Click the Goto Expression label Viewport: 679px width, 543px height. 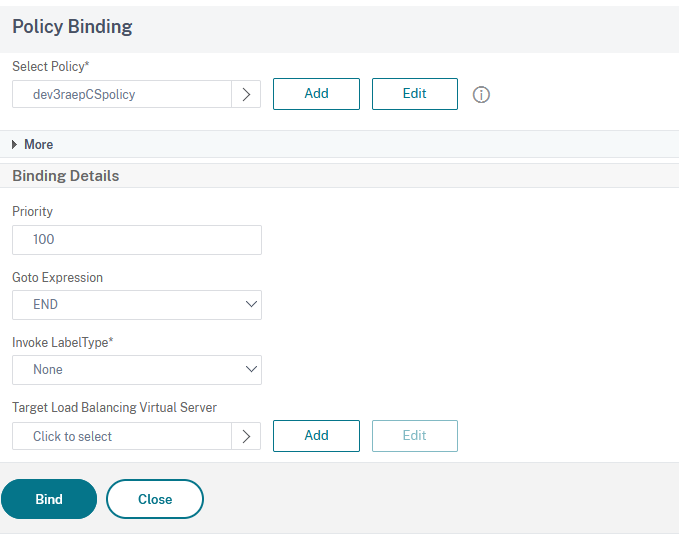click(57, 277)
